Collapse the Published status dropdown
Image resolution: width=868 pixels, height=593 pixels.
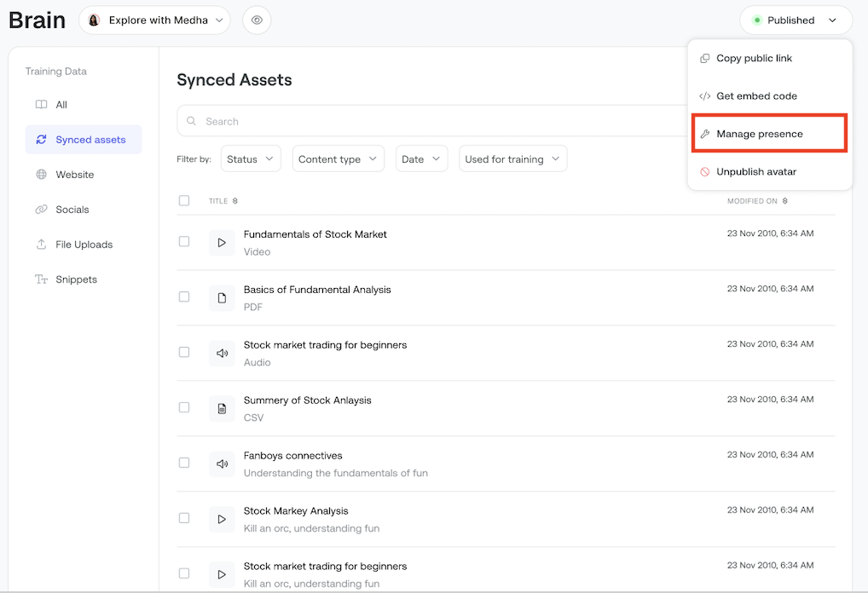(x=796, y=20)
